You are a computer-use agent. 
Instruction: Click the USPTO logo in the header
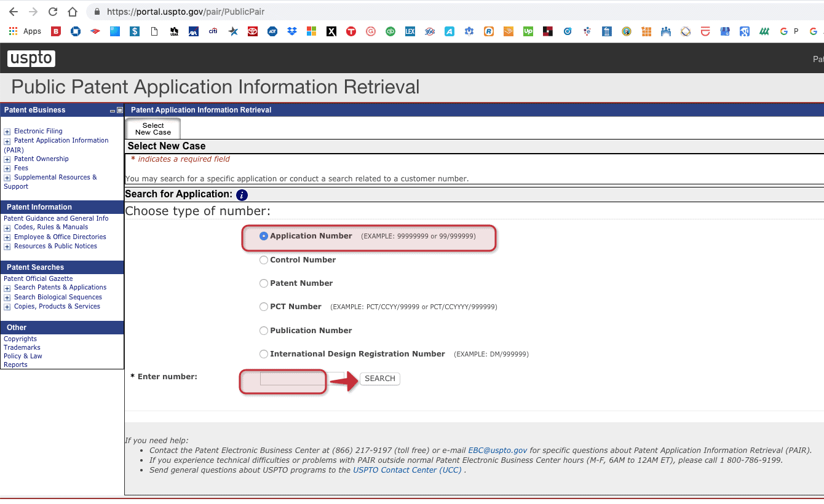tap(31, 58)
